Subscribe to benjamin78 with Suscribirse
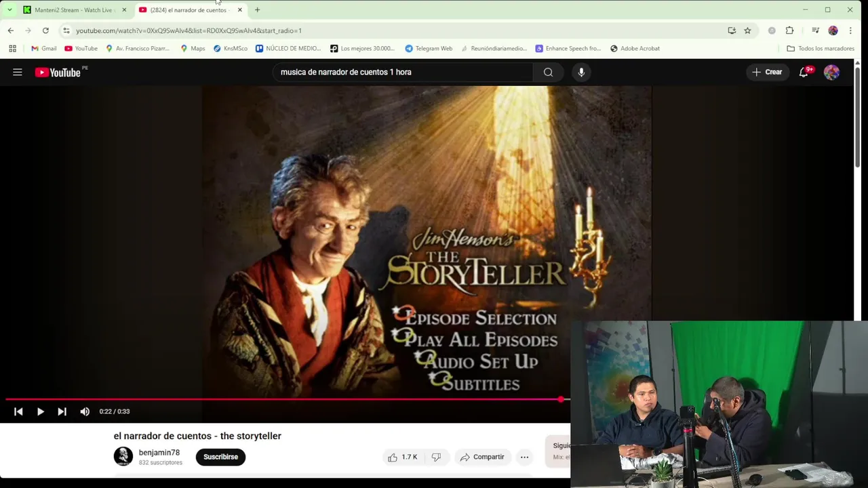 coord(220,457)
